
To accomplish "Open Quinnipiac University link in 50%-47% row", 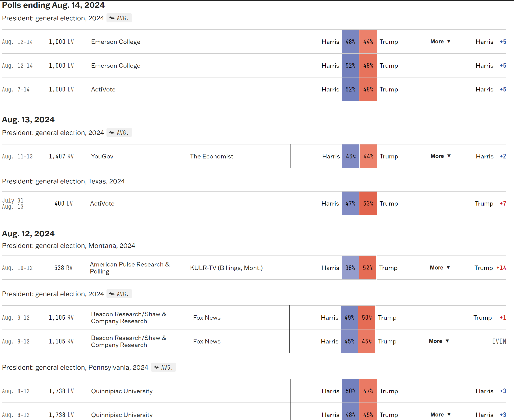I will [x=122, y=391].
